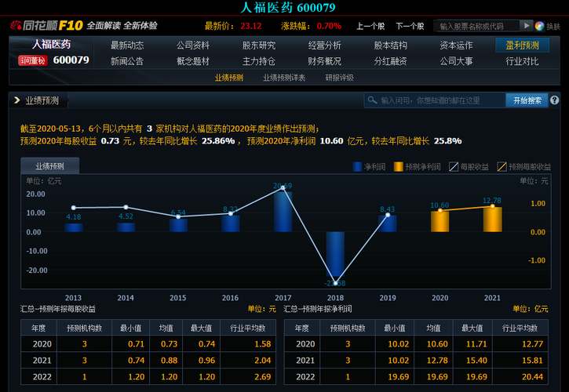Click the 2019 net profit bar
Image resolution: width=569 pixels, height=392 pixels.
click(x=388, y=223)
